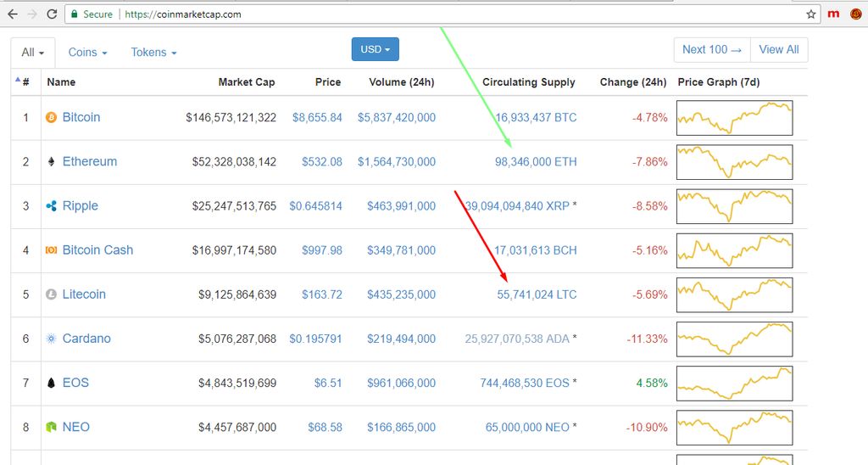This screenshot has height=465, width=868.
Task: Expand the Coins dropdown
Action: (x=87, y=53)
